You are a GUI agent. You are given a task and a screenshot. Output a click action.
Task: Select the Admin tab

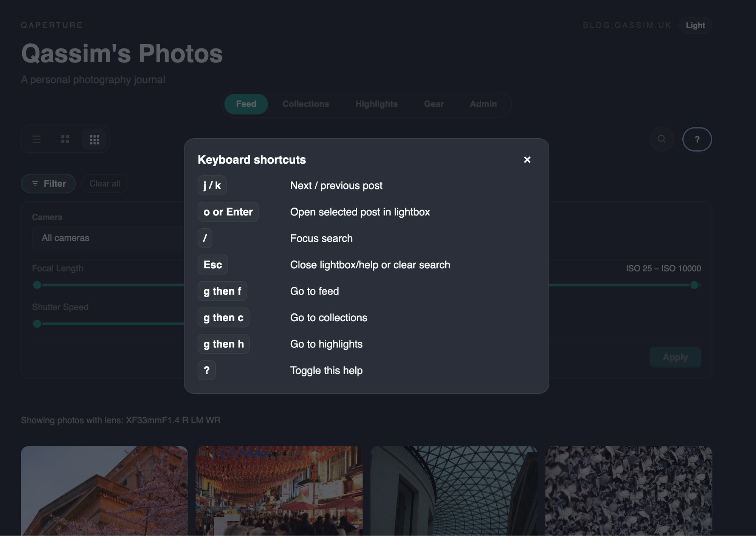(x=483, y=104)
